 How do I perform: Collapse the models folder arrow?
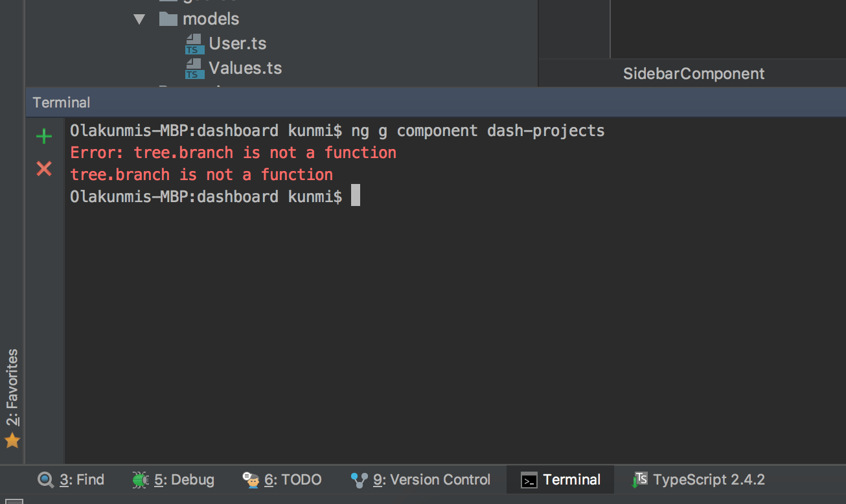[139, 19]
